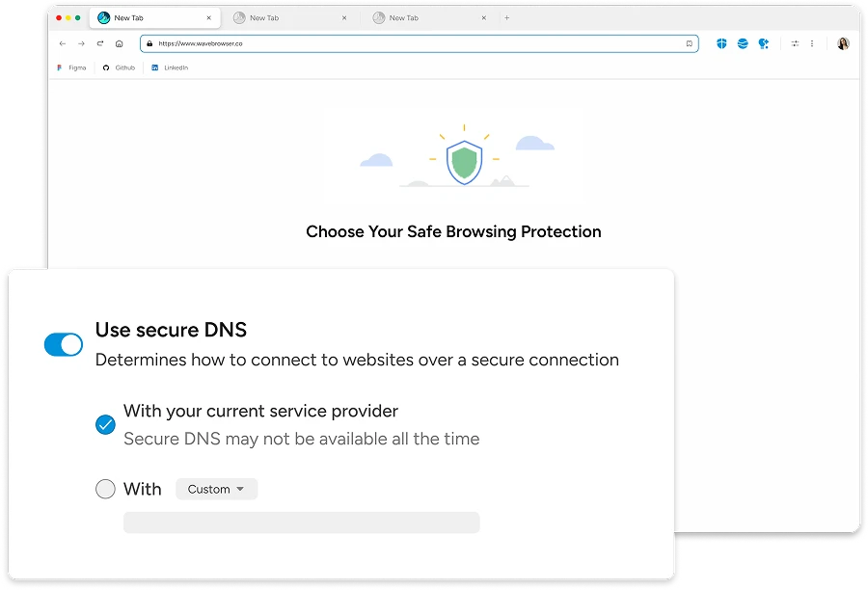Choose the With custom provider radio button
This screenshot has height=590, width=868.
pyautogui.click(x=106, y=489)
